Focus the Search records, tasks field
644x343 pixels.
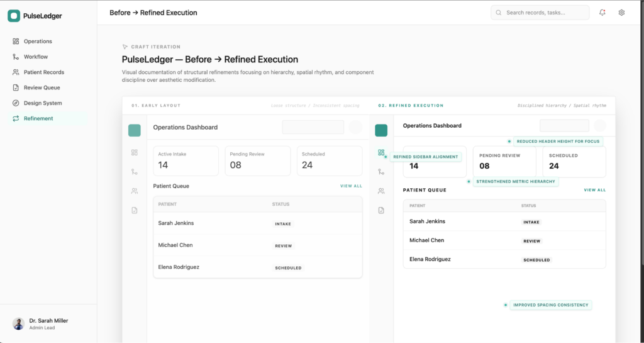pos(540,13)
